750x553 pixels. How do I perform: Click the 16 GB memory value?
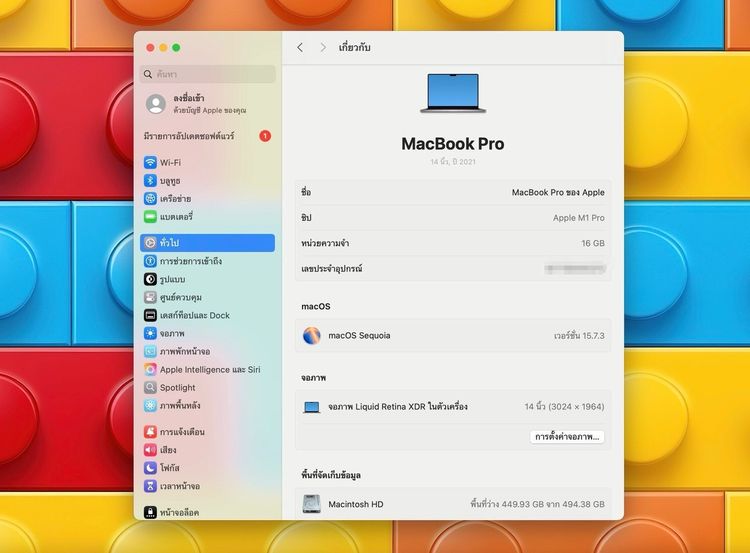tap(593, 243)
